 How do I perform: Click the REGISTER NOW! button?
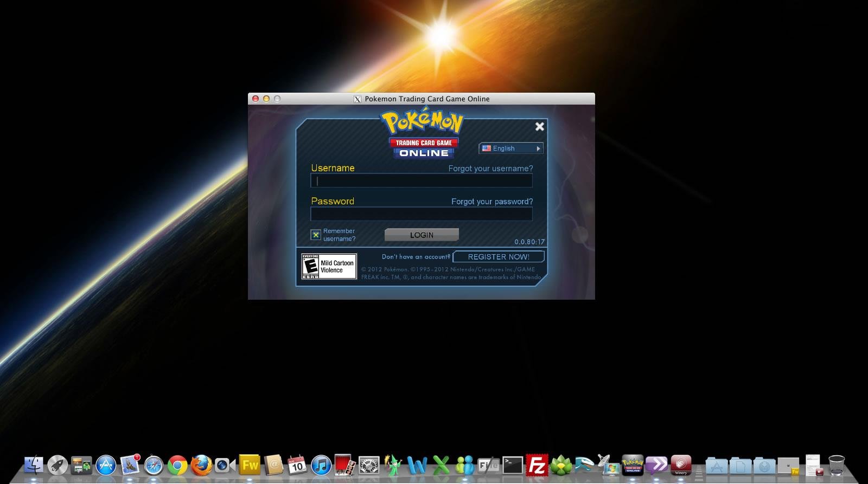click(x=499, y=256)
